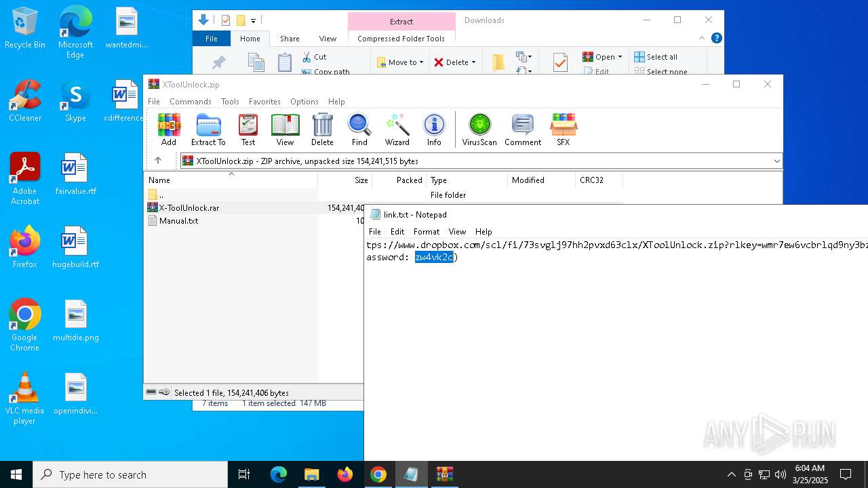Open the Notepad Edit menu
This screenshot has width=868, height=488.
tap(397, 232)
